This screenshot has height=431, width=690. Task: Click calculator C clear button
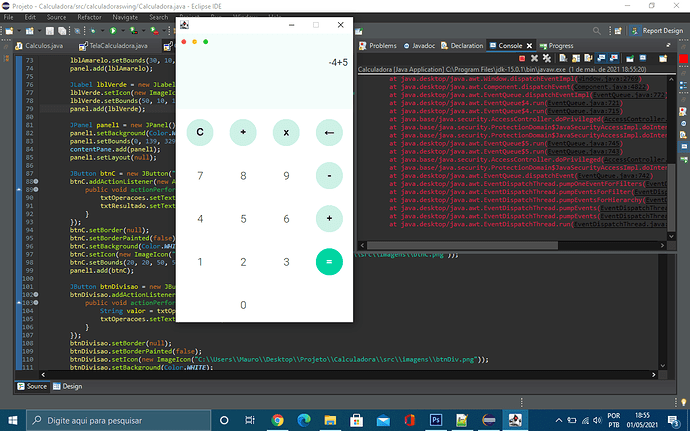(x=200, y=133)
